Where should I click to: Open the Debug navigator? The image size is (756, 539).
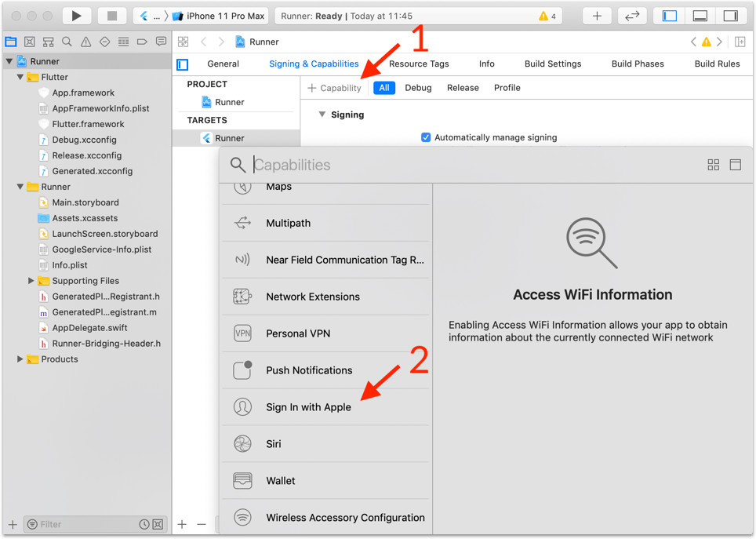(123, 42)
